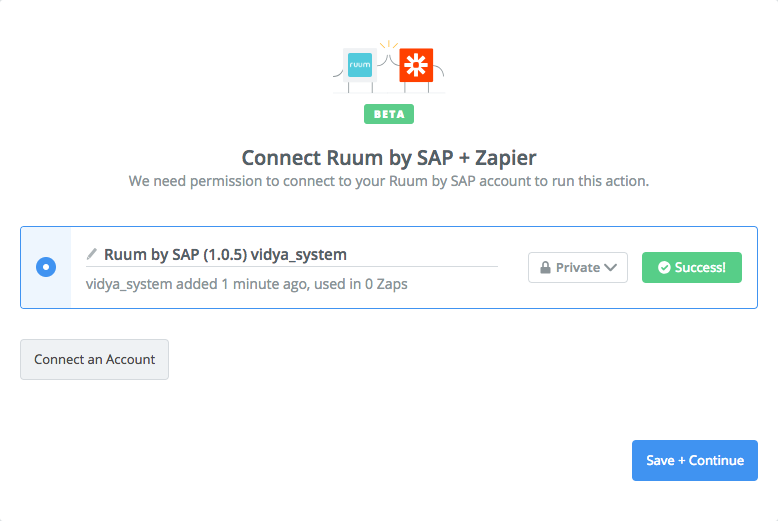Click Save + Continue button
Screen dimensions: 778x521
[x=695, y=460]
